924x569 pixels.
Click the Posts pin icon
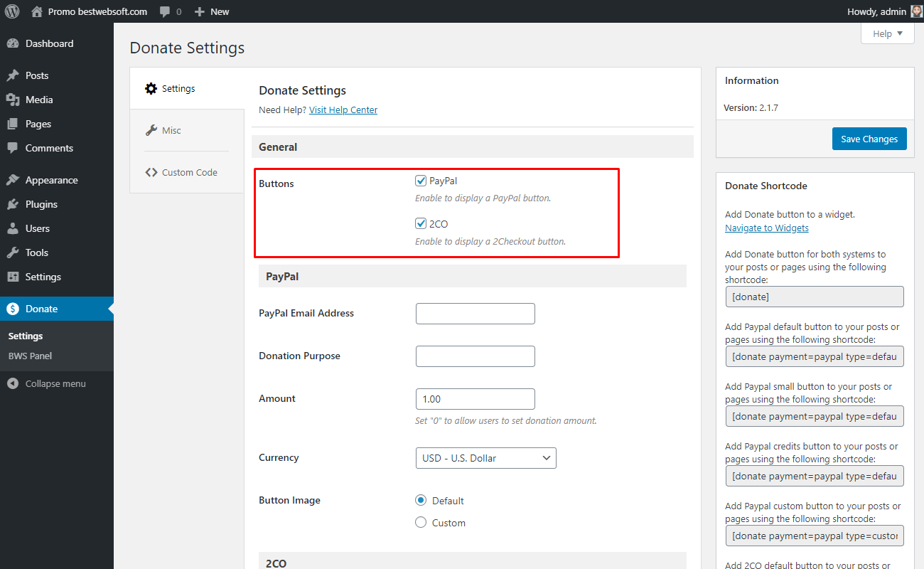tap(13, 75)
